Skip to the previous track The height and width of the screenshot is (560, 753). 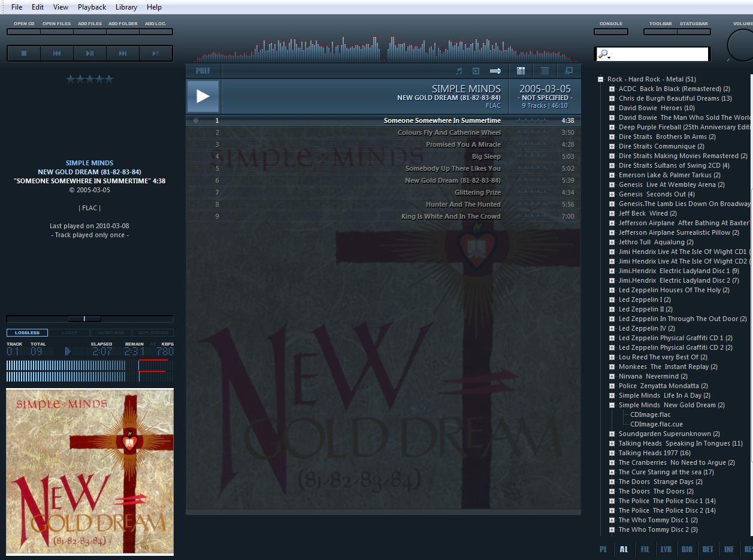coord(57,53)
